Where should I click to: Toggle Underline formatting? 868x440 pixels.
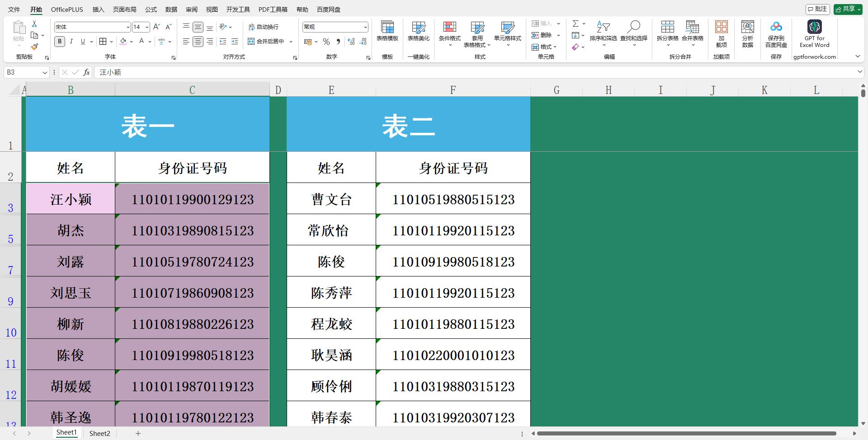point(83,42)
